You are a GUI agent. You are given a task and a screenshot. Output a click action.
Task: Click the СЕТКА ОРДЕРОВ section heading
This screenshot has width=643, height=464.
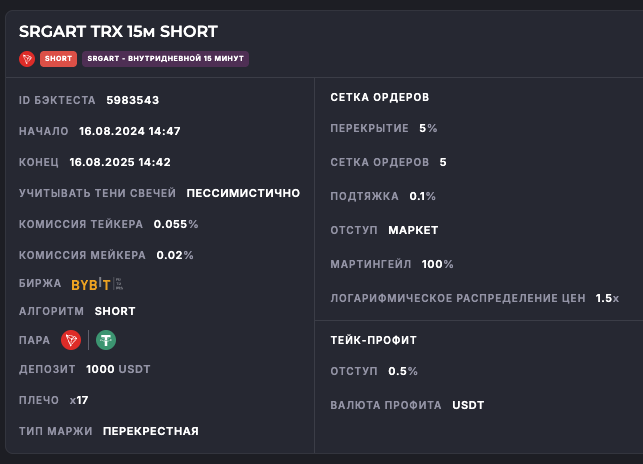(x=380, y=97)
